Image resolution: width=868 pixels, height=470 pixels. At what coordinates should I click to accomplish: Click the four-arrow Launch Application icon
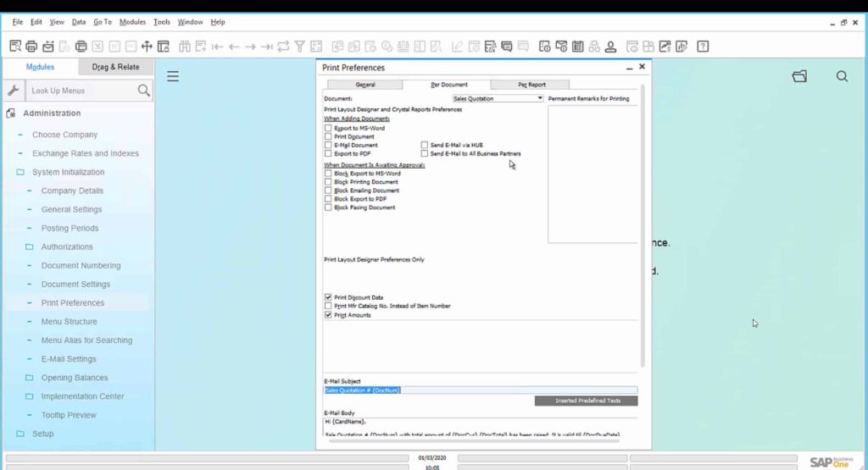point(147,47)
